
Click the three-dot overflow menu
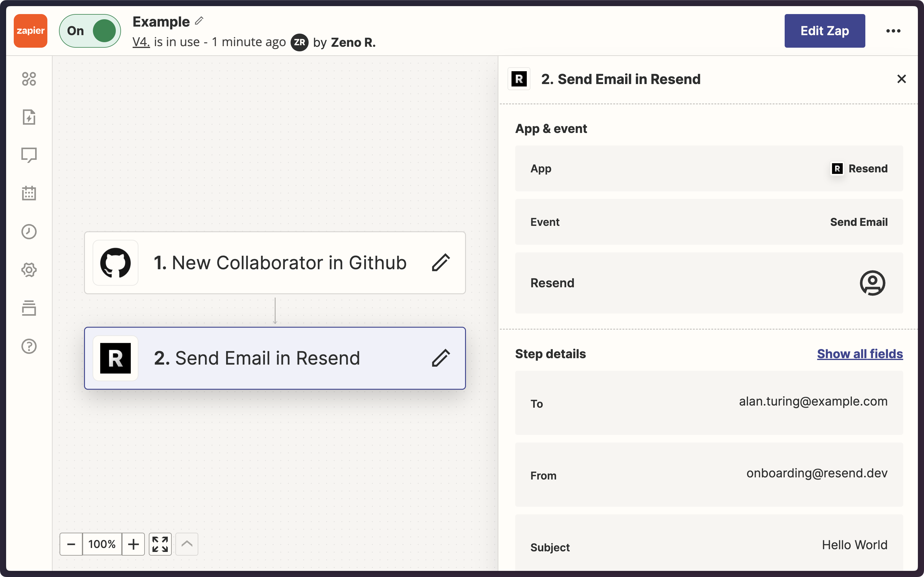coord(893,31)
